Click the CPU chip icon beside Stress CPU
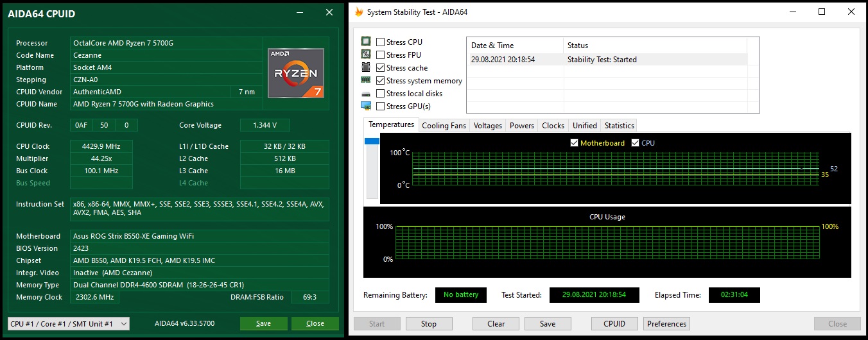Viewport: 868px width, 340px height. click(366, 42)
